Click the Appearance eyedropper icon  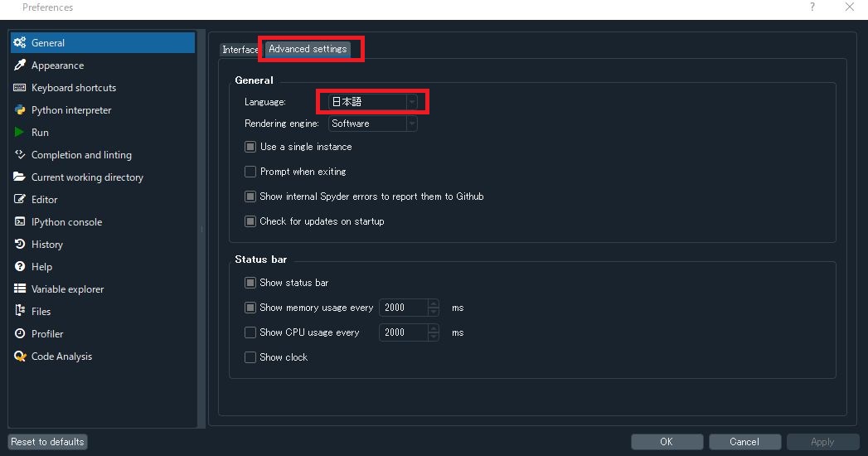coord(20,65)
